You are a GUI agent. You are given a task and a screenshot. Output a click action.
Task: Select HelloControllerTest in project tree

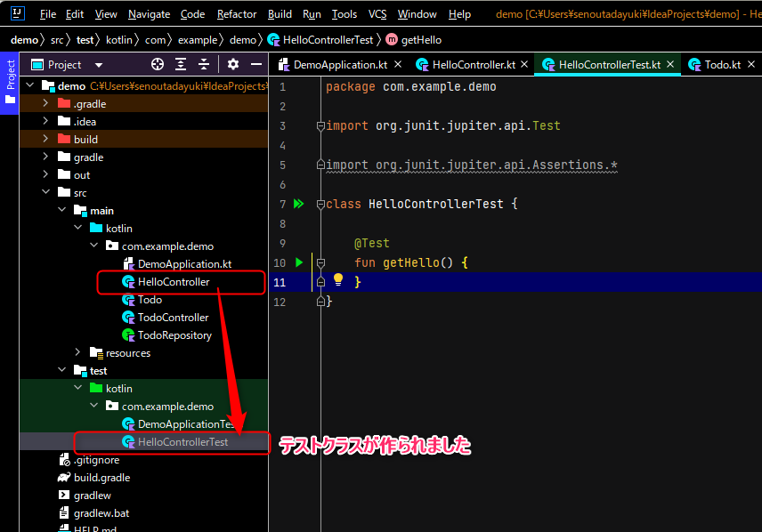click(182, 441)
